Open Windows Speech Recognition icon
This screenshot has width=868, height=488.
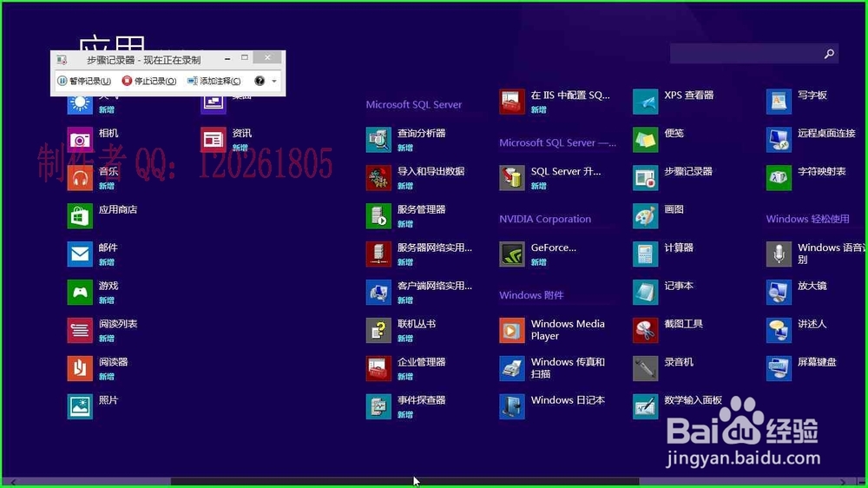(x=779, y=254)
